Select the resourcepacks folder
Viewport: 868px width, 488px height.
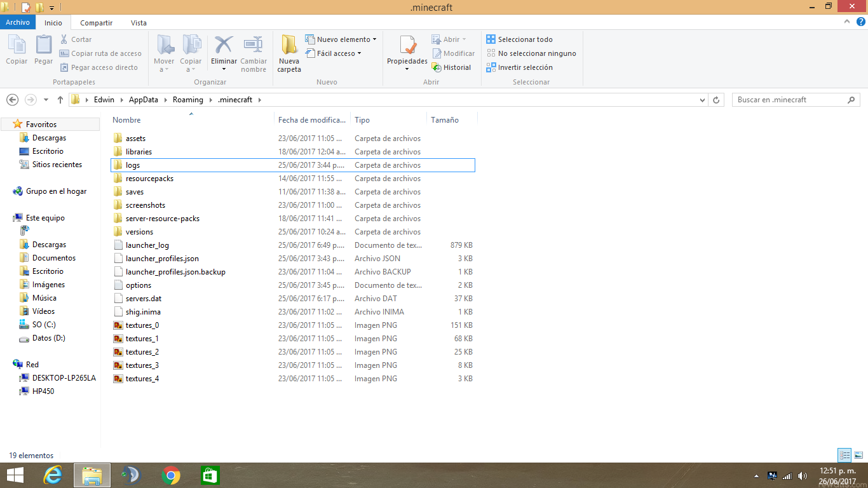pos(292,178)
